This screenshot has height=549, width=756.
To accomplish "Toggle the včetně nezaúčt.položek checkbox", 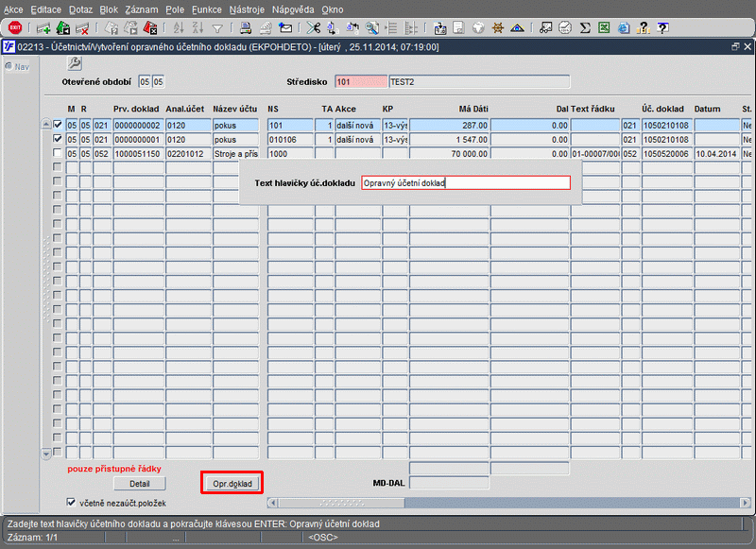I will (x=71, y=503).
